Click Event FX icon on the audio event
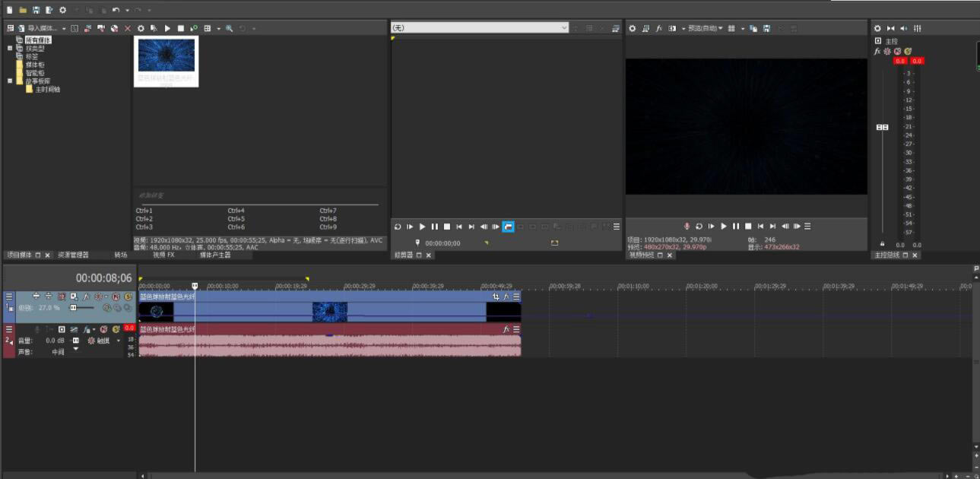The height and width of the screenshot is (479, 980). coord(505,329)
